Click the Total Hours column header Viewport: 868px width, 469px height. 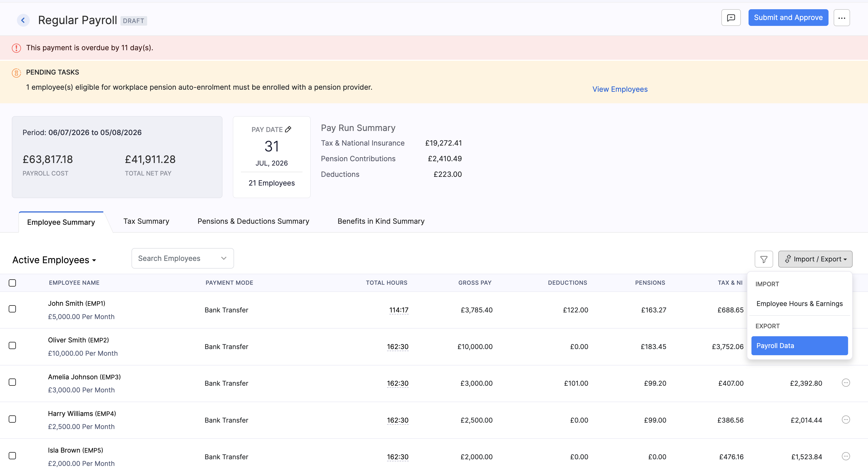(387, 283)
